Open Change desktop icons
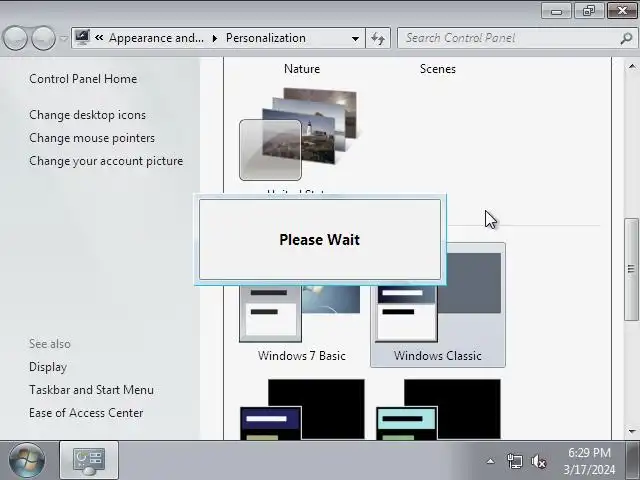 coord(87,115)
